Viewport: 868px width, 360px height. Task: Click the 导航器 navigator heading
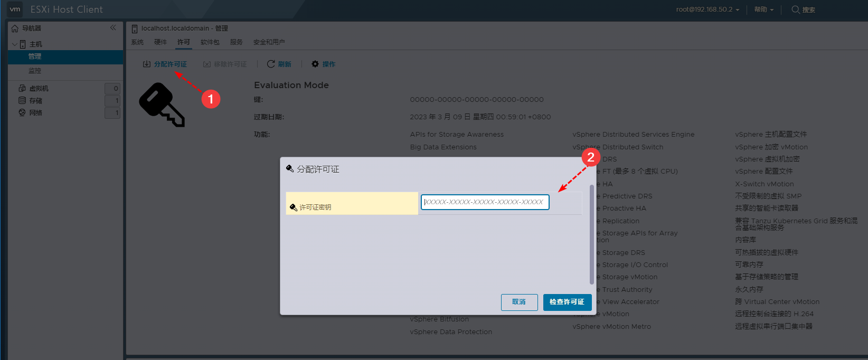(32, 29)
